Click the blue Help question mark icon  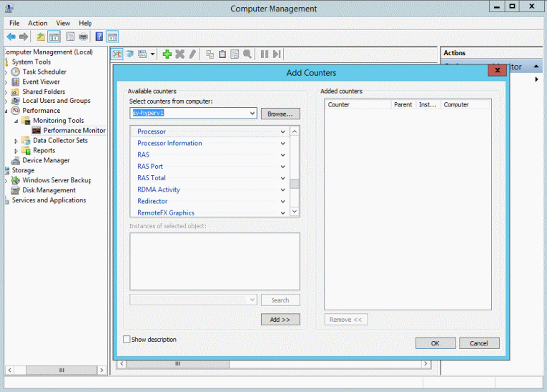[99, 36]
